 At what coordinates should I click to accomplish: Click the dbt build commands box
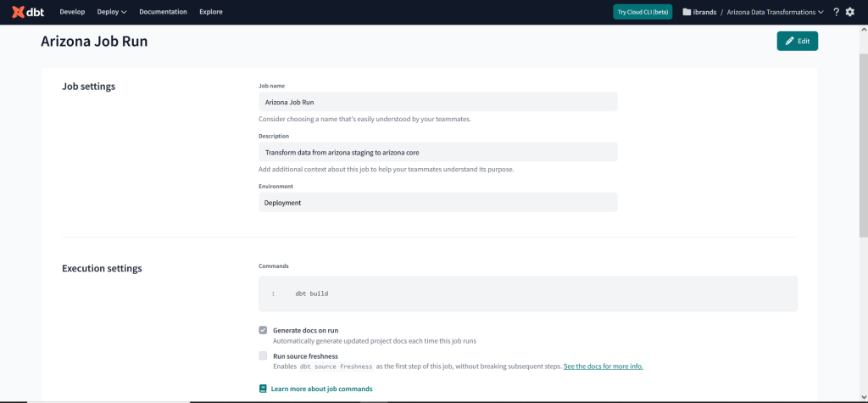[527, 294]
